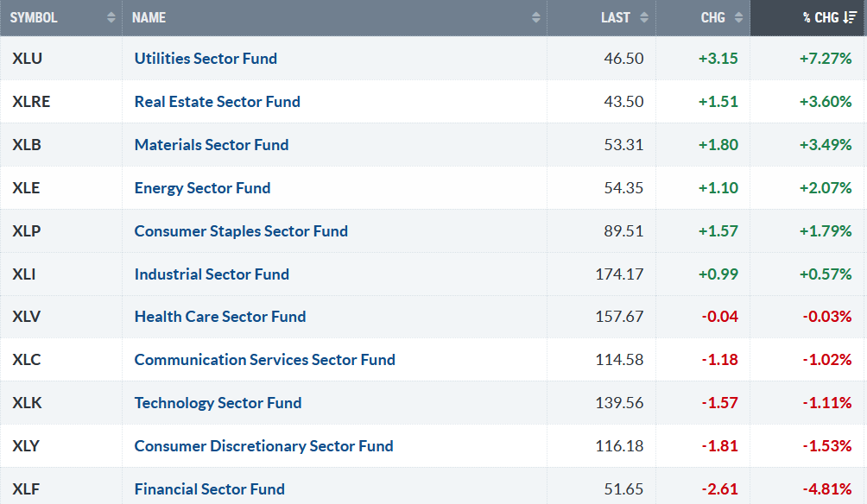Go to Industrial Sector Fund

pos(212,274)
